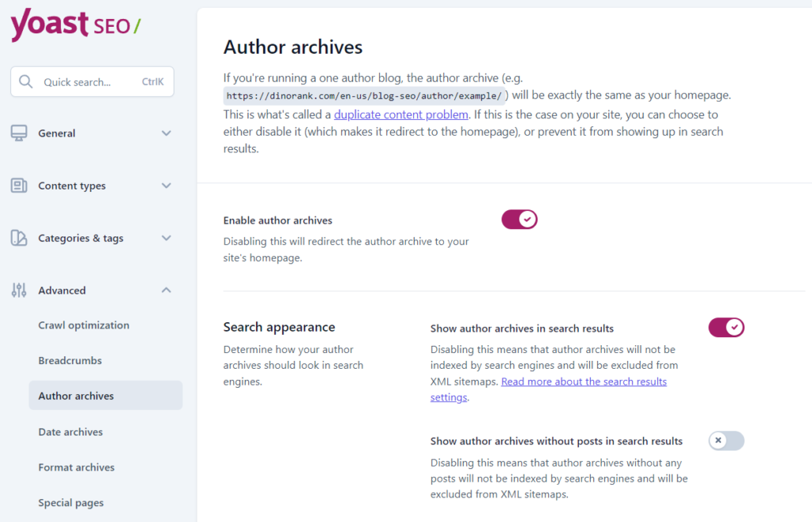812x522 pixels.
Task: Go to Crawl optimization settings
Action: [84, 325]
